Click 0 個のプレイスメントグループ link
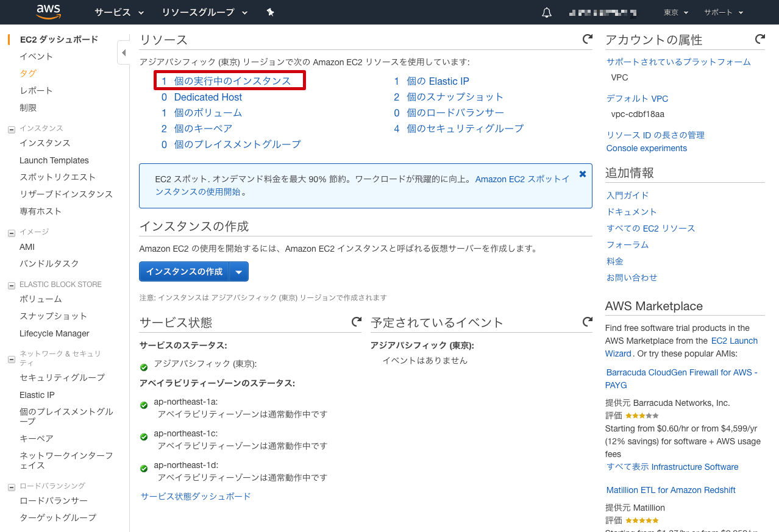 [231, 144]
